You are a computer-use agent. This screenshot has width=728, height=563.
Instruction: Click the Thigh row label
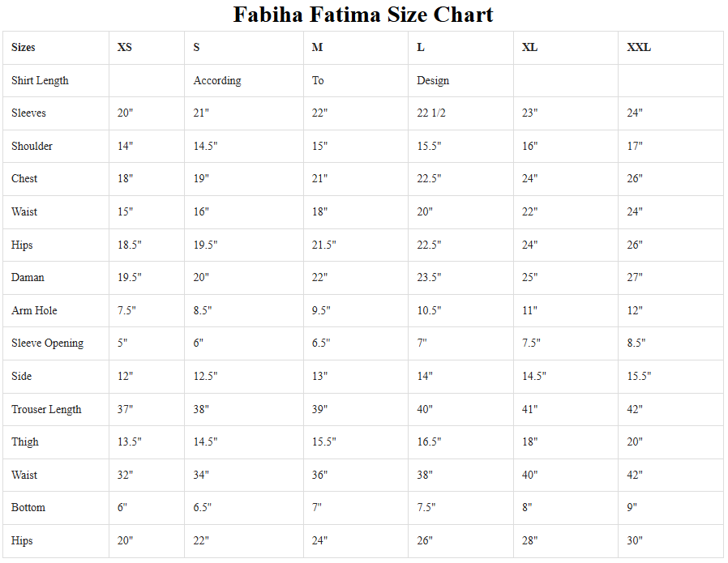[x=25, y=442]
